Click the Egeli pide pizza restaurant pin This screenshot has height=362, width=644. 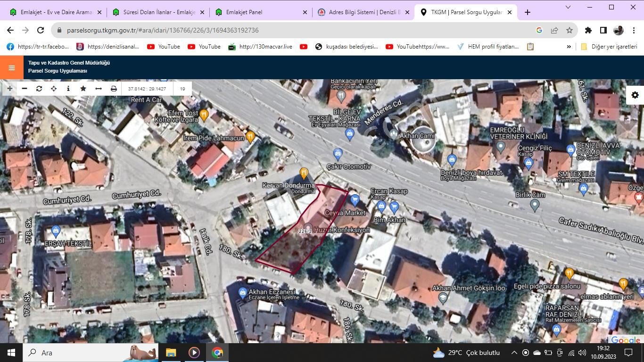569,273
